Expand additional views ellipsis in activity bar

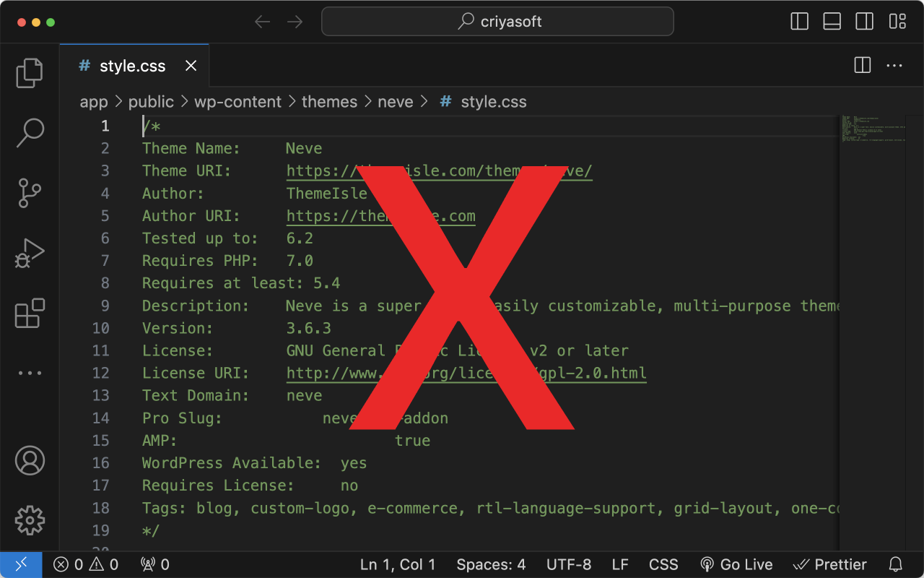pos(30,373)
